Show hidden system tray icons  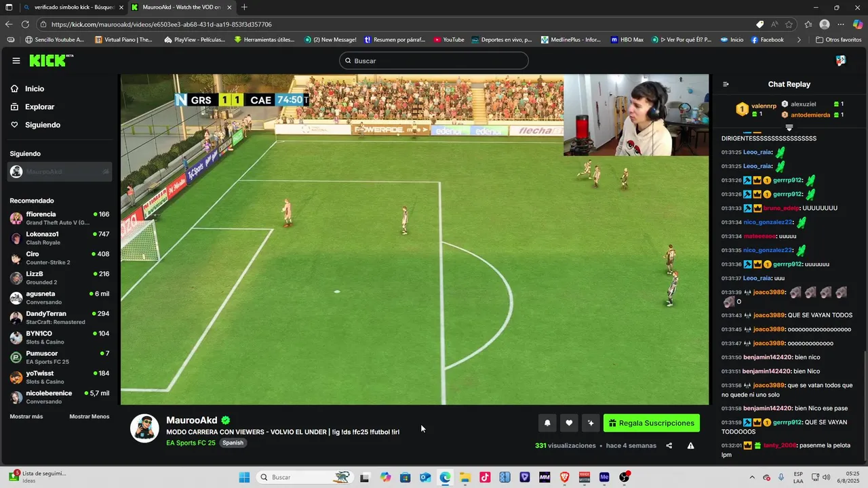pyautogui.click(x=751, y=477)
